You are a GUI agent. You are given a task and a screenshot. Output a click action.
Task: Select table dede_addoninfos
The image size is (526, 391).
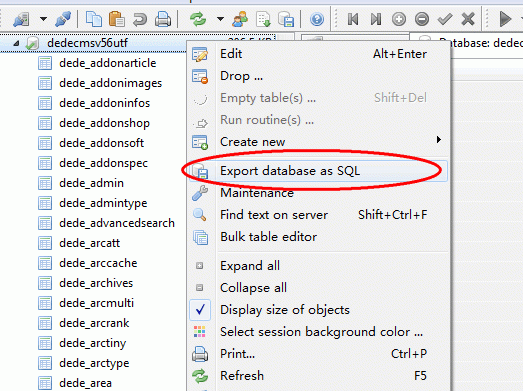click(104, 103)
